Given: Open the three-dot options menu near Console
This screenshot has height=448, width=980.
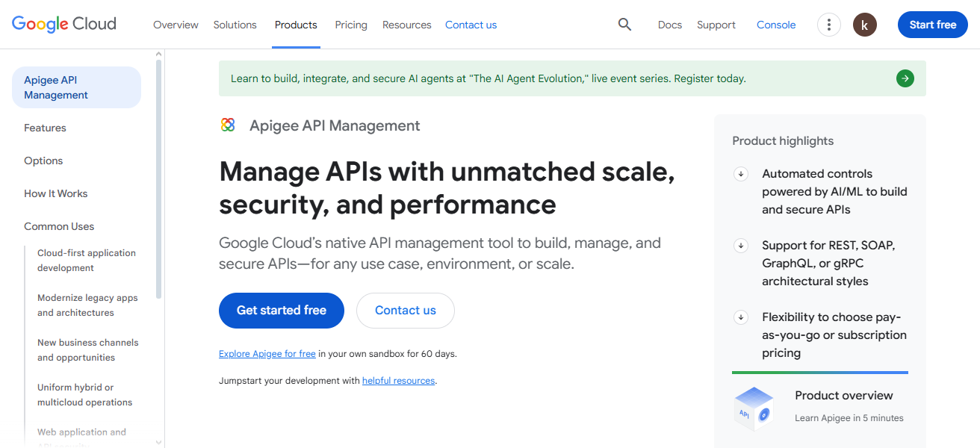Looking at the screenshot, I should click(x=828, y=24).
